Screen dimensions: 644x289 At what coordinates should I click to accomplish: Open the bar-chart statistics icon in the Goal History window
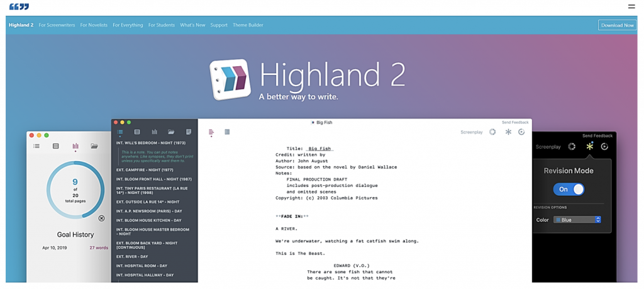[x=75, y=146]
